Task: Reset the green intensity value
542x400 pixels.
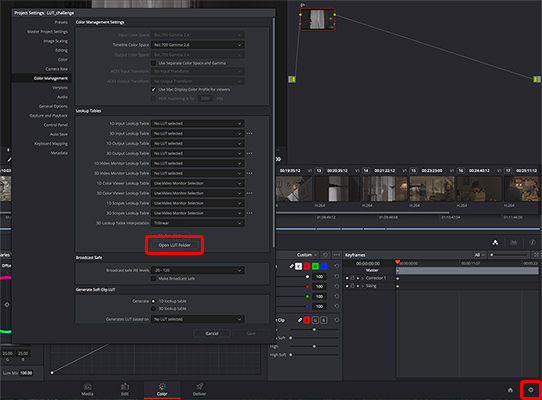Action: [x=337, y=296]
